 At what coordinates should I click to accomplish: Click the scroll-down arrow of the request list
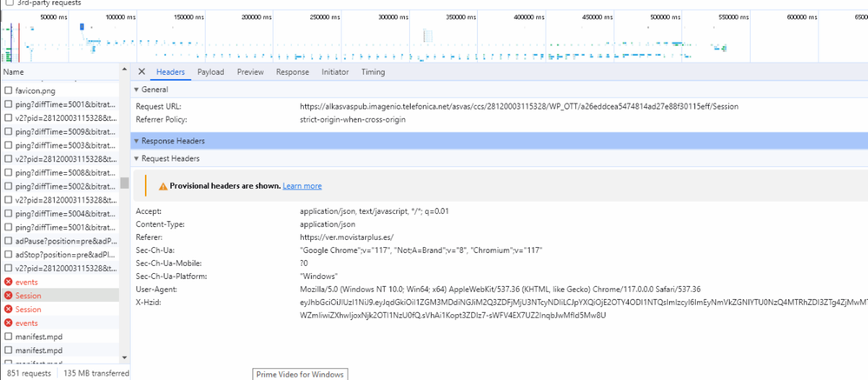point(124,357)
